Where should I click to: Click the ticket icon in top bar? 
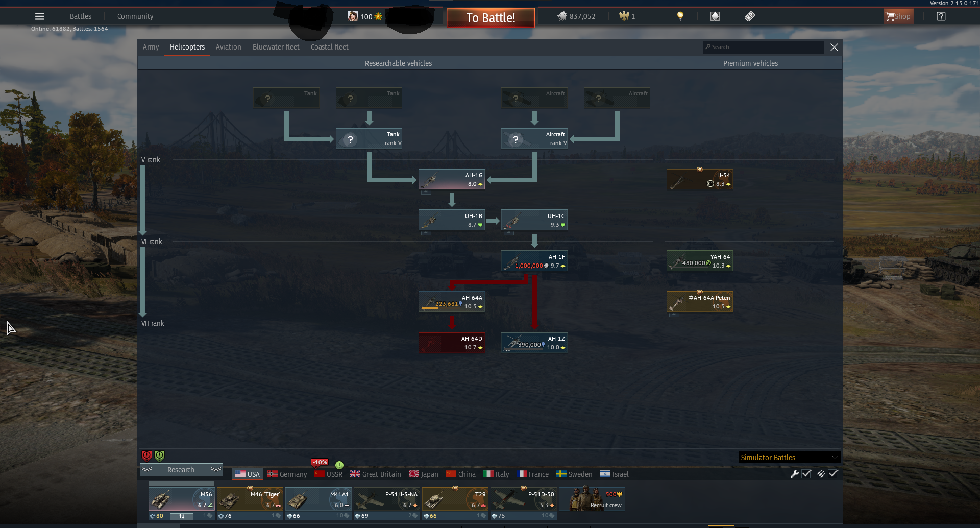pos(749,16)
